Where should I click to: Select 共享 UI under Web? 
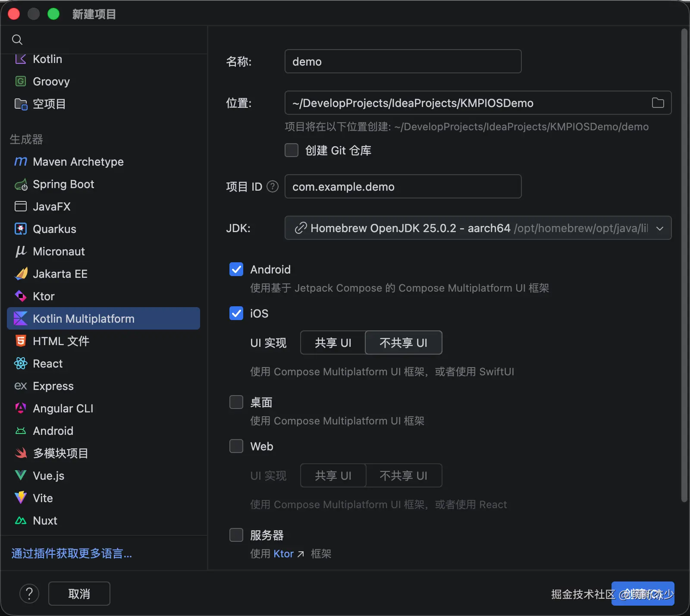click(x=333, y=475)
